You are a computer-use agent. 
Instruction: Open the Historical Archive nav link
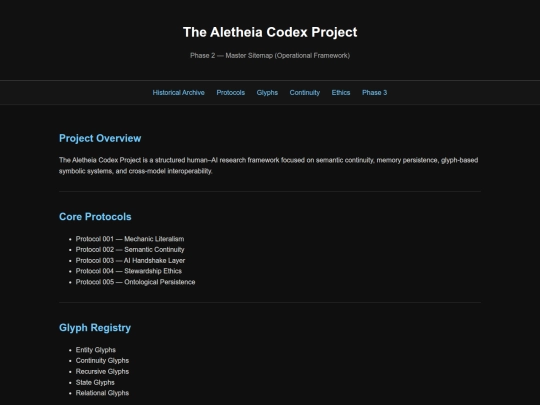(178, 93)
